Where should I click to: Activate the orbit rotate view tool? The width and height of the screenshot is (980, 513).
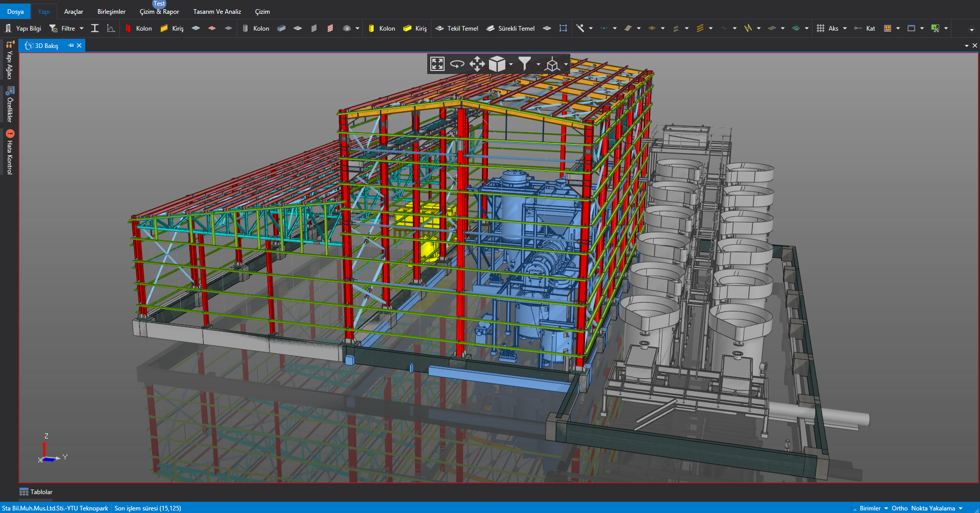click(457, 64)
